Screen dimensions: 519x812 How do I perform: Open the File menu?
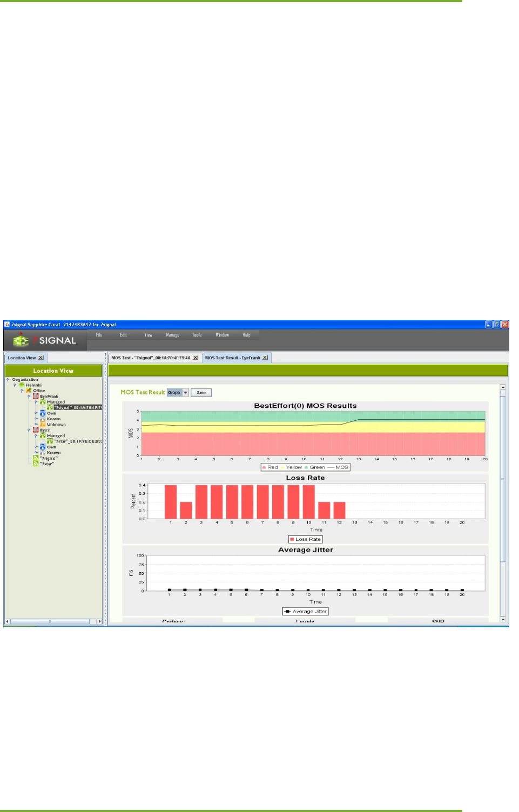(99, 335)
